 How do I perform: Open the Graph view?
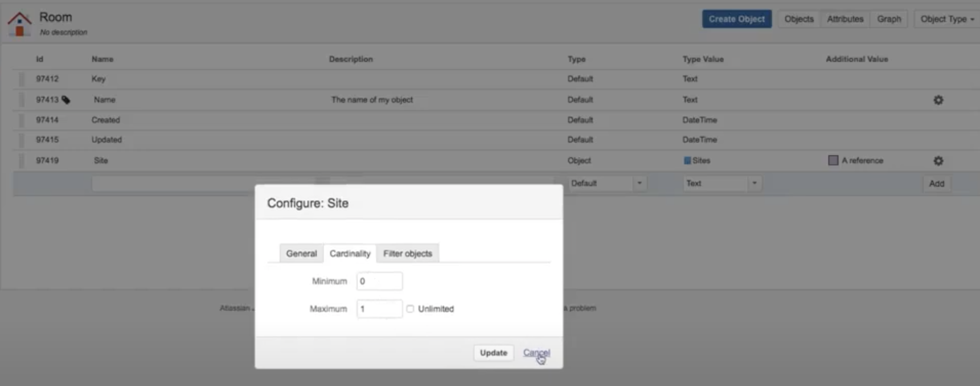pos(889,19)
